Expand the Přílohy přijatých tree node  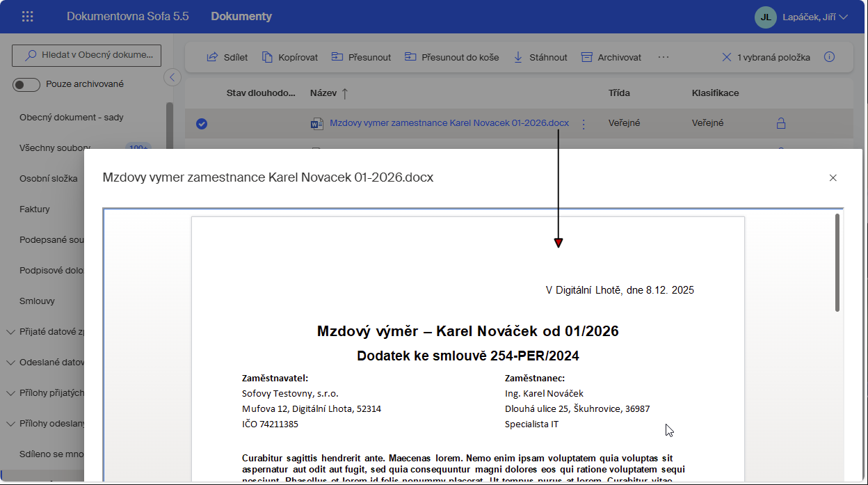10,393
